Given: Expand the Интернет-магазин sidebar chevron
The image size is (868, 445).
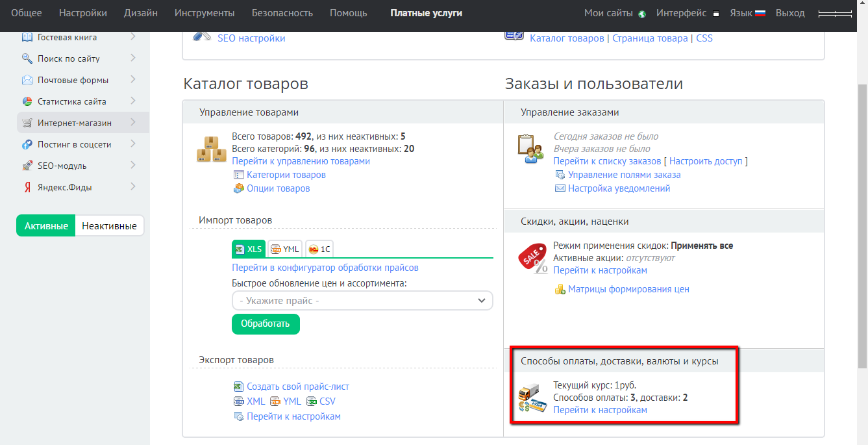Looking at the screenshot, I should click(132, 122).
